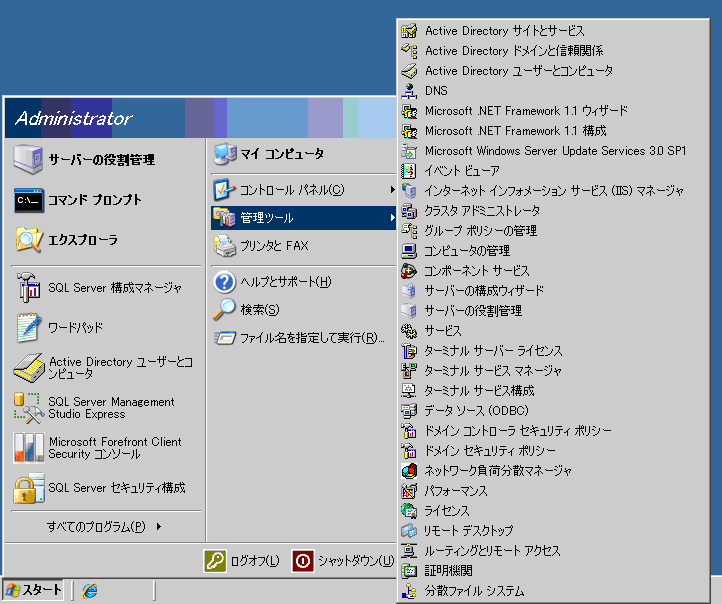The image size is (722, 604).
Task: Click シャットダウン button
Action: tap(343, 561)
